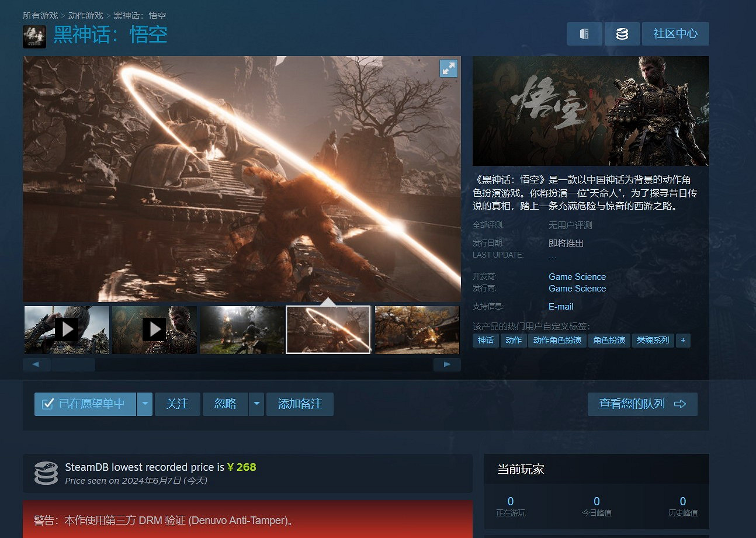
Task: Open the SteamDB database icon beside 社区中心
Action: [622, 34]
